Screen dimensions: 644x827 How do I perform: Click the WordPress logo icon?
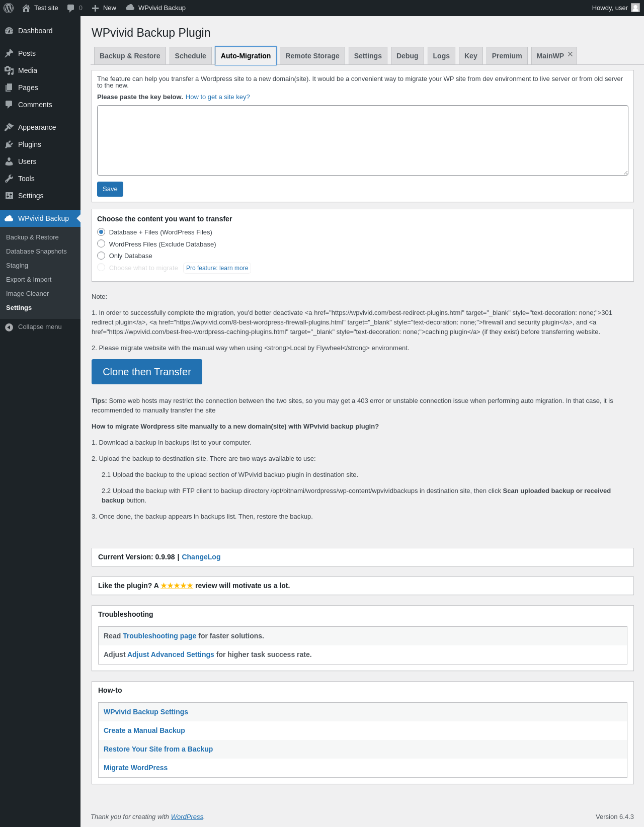(9, 8)
